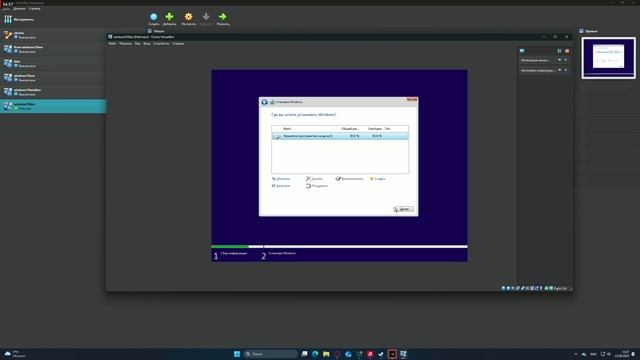Click the Свободно column header in partition table

point(374,129)
